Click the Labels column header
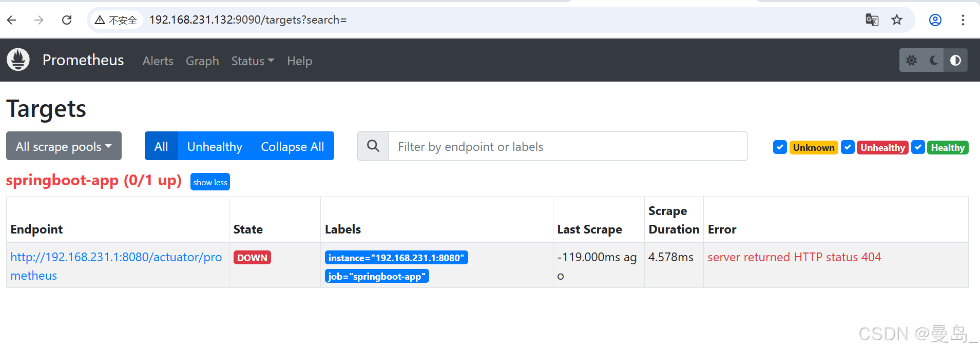This screenshot has width=980, height=350. pos(343,229)
